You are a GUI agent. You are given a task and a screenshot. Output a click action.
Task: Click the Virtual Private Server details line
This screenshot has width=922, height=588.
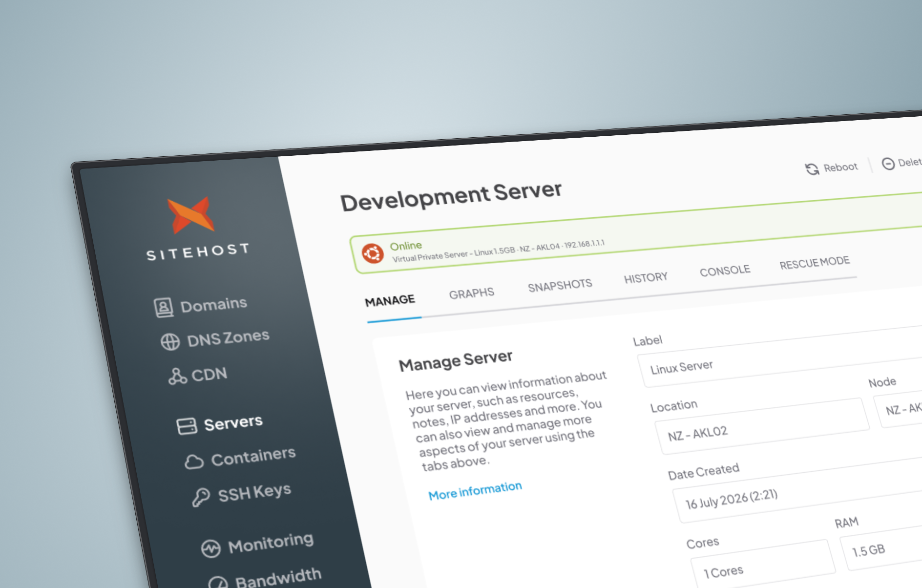click(x=499, y=251)
